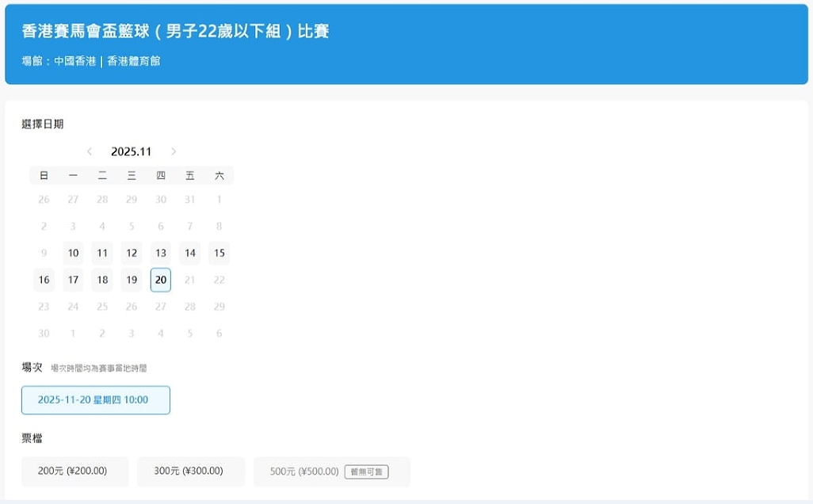Click November 14 on the calendar
The image size is (813, 504).
(190, 254)
